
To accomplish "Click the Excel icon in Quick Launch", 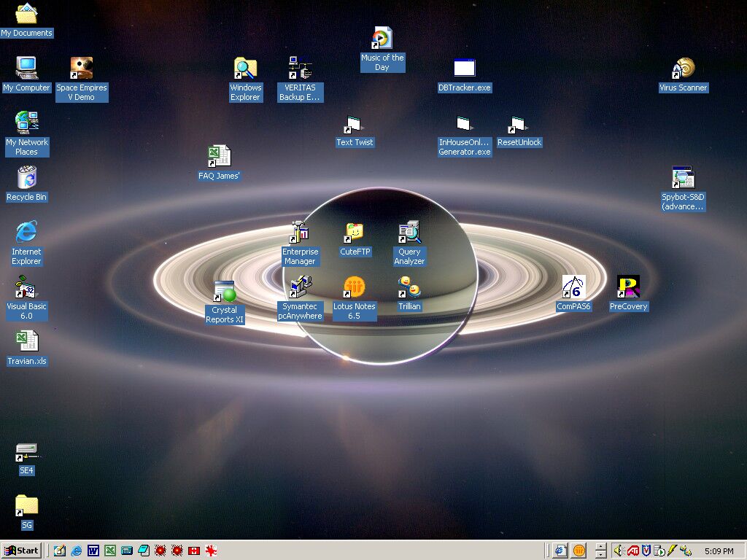I will click(x=110, y=551).
